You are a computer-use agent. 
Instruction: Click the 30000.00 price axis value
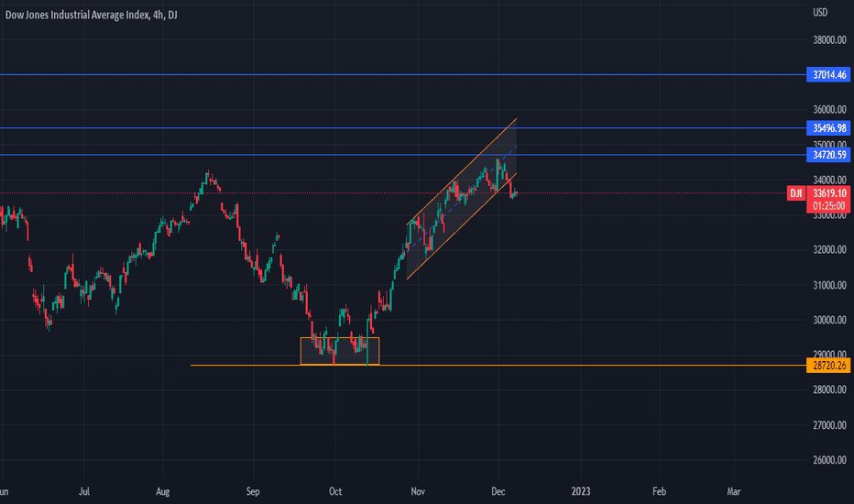tap(829, 320)
